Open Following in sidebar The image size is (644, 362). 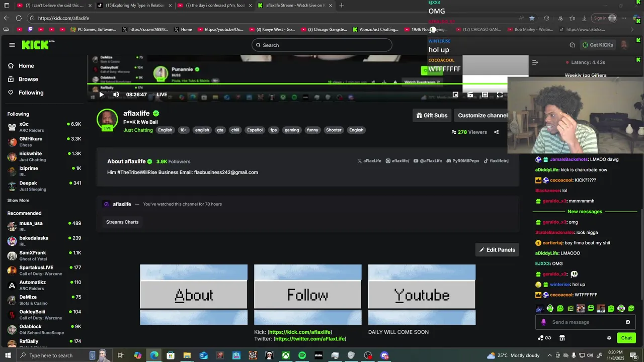25,93
